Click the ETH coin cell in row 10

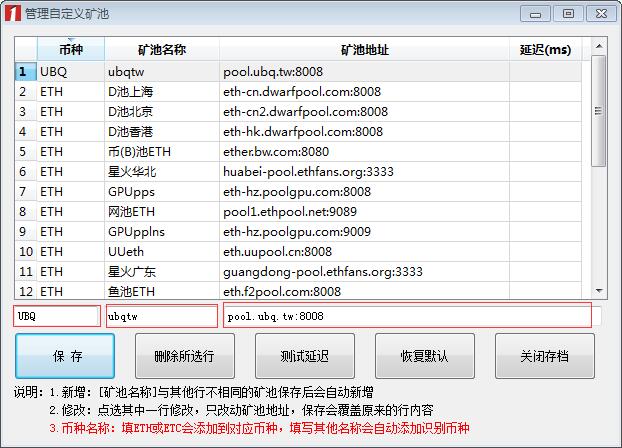[x=71, y=252]
